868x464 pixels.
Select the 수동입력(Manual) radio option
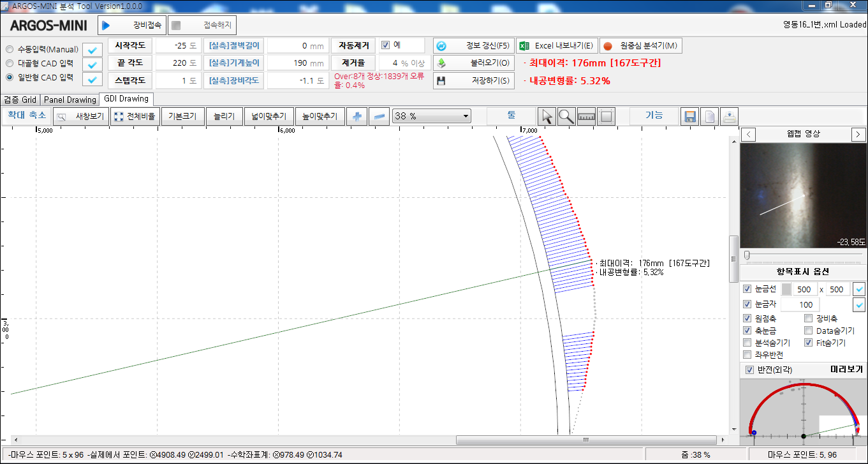click(10, 50)
